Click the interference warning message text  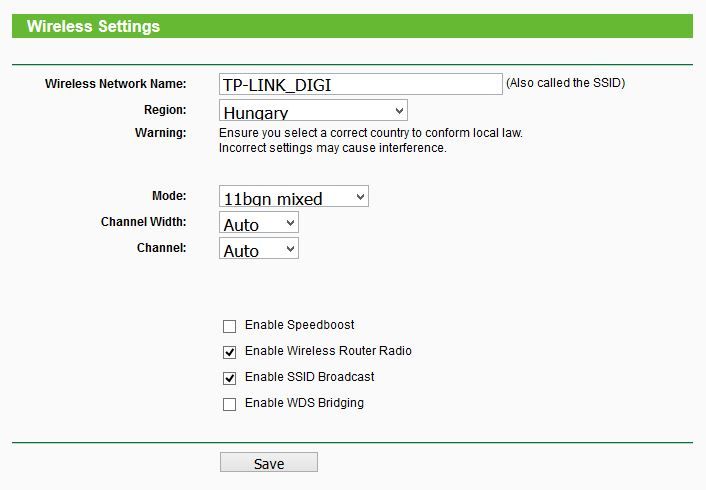coord(371,141)
